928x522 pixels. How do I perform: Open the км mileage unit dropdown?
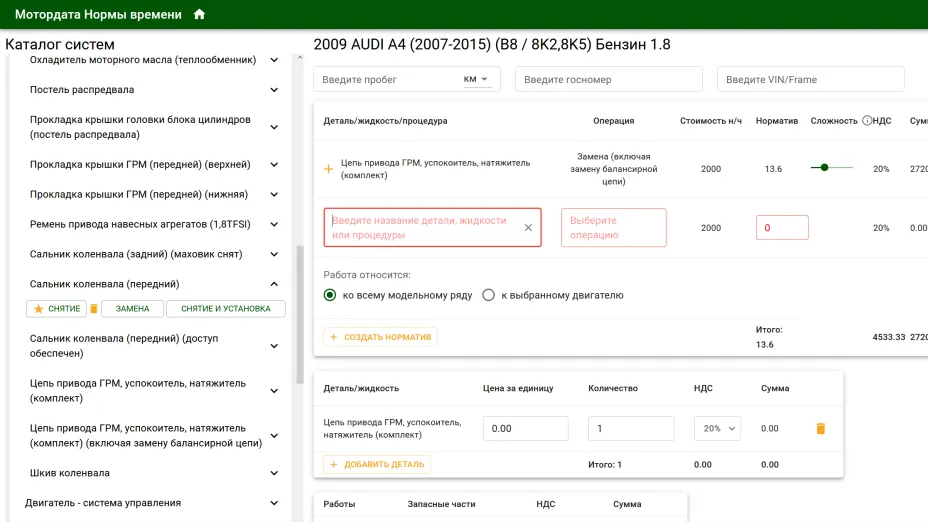476,79
